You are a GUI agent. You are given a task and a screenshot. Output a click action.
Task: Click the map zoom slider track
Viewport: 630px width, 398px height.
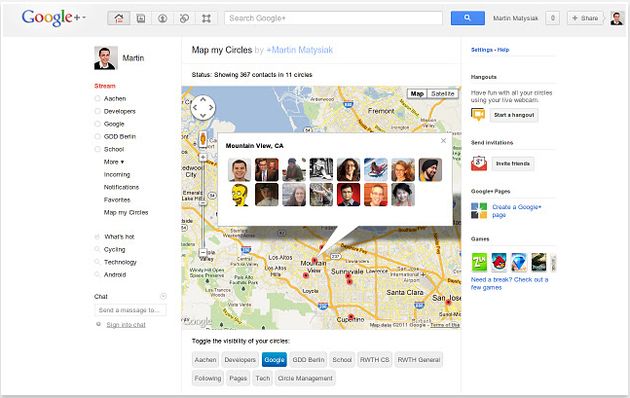tap(203, 205)
